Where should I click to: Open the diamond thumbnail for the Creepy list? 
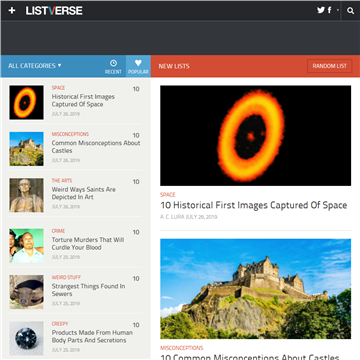coord(26,338)
